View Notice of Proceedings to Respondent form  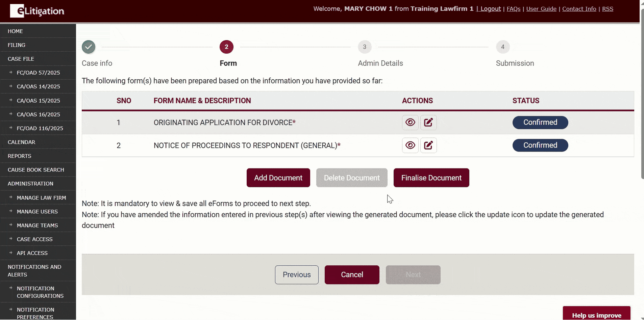point(410,145)
